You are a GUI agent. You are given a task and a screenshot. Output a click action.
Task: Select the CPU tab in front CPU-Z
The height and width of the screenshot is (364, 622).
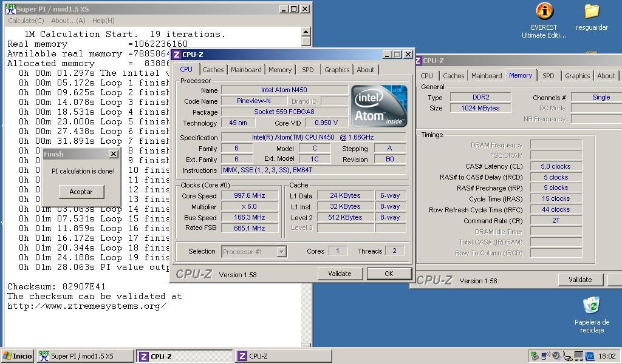click(186, 69)
